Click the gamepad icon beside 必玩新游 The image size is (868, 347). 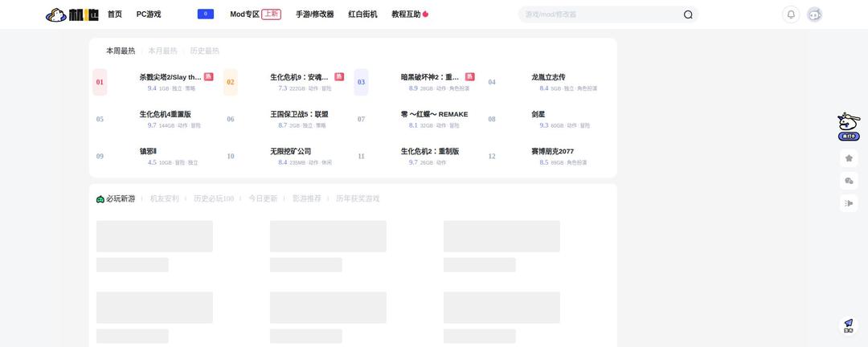point(100,198)
